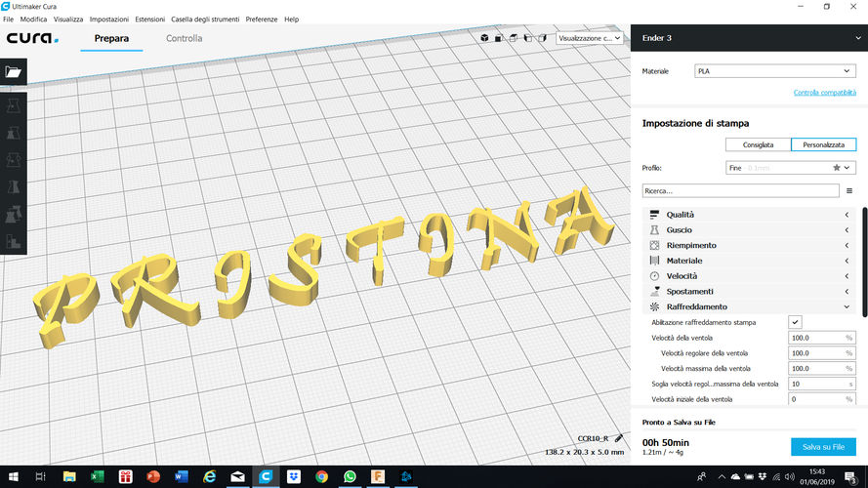Select Consigliata print setup mode

(x=758, y=145)
